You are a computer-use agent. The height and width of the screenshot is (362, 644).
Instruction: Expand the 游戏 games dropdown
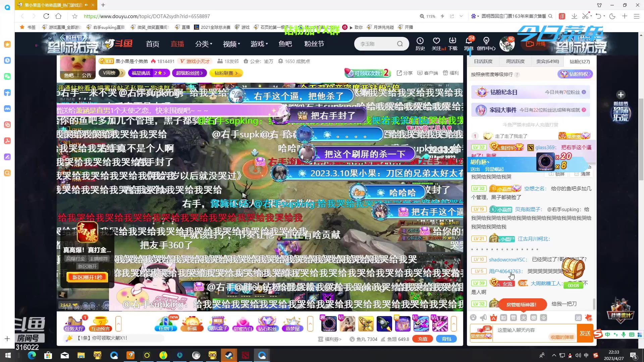tap(259, 44)
